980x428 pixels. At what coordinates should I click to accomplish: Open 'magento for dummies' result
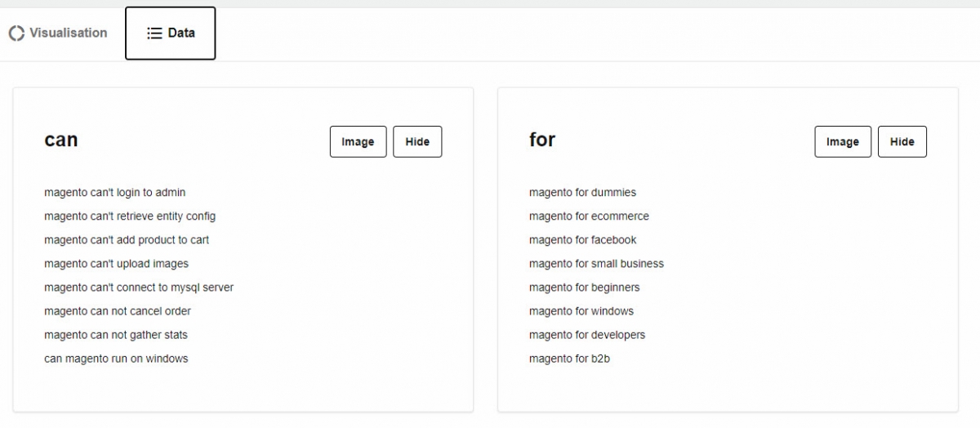[x=582, y=193]
